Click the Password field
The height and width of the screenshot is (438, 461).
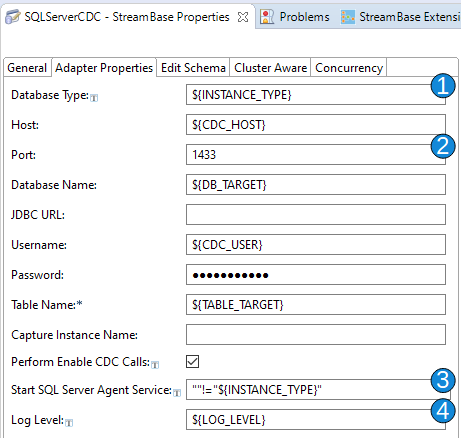coord(316,275)
